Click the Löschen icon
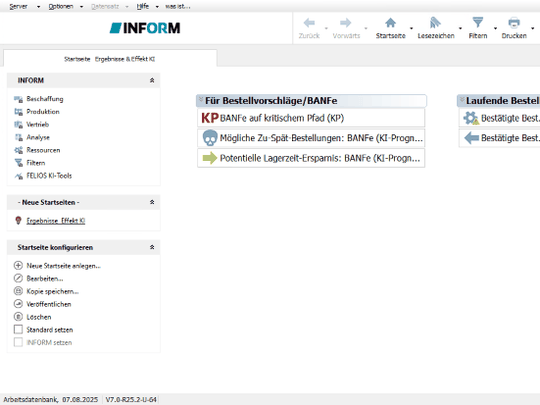 click(x=18, y=316)
